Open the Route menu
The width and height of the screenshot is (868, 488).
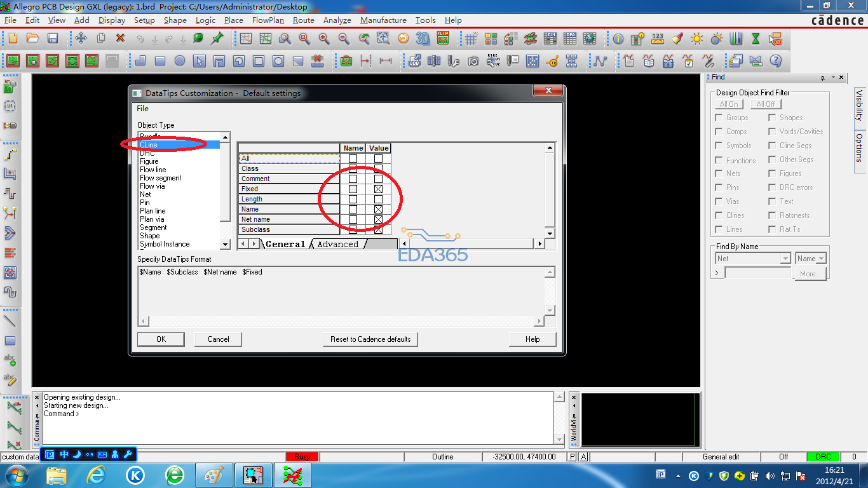click(304, 20)
